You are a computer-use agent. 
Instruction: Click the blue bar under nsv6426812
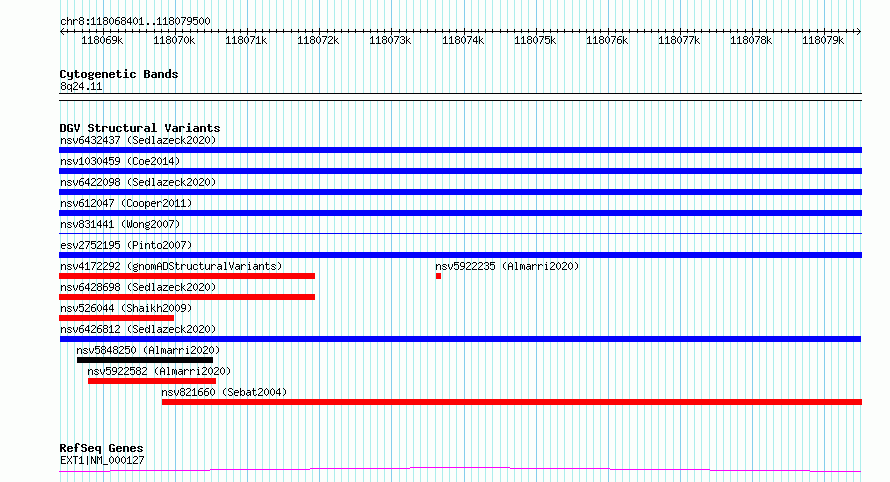click(x=460, y=339)
